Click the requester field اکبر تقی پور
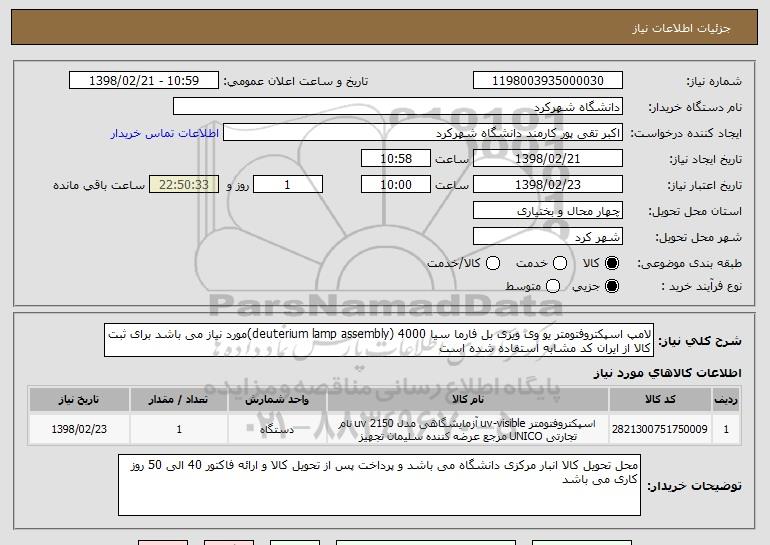 423,133
